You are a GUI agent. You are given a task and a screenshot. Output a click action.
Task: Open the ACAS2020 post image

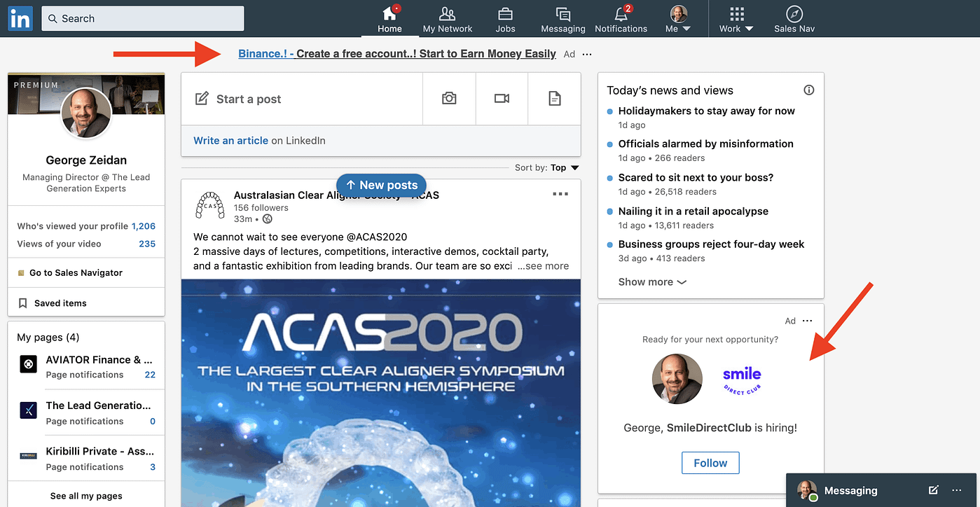(381, 393)
